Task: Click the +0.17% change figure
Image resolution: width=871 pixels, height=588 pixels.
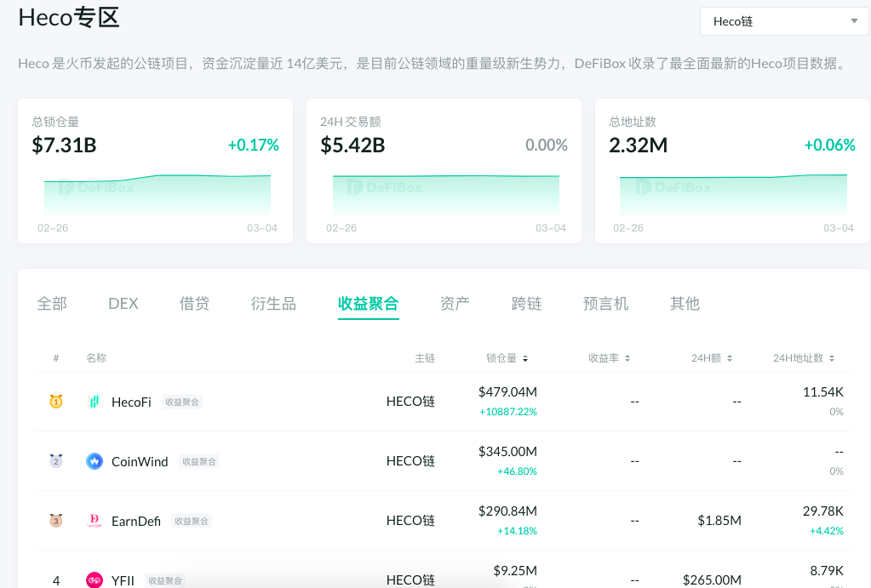Action: tap(254, 145)
